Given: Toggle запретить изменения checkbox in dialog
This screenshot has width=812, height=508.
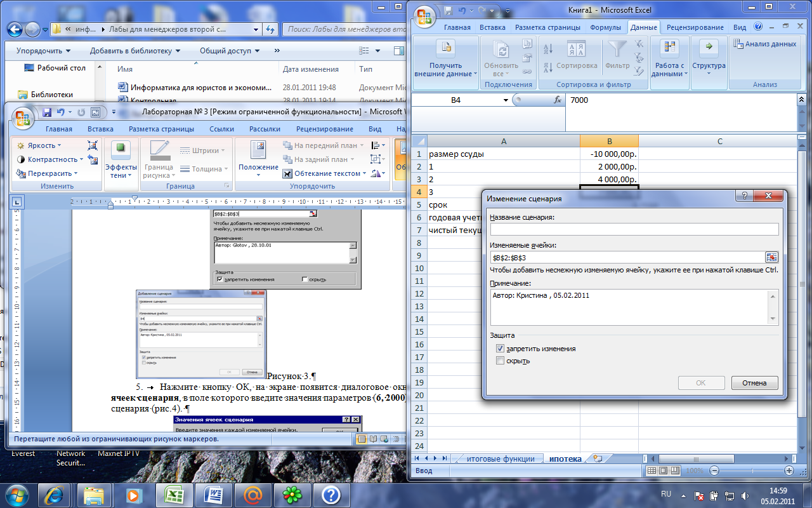Looking at the screenshot, I should point(501,349).
